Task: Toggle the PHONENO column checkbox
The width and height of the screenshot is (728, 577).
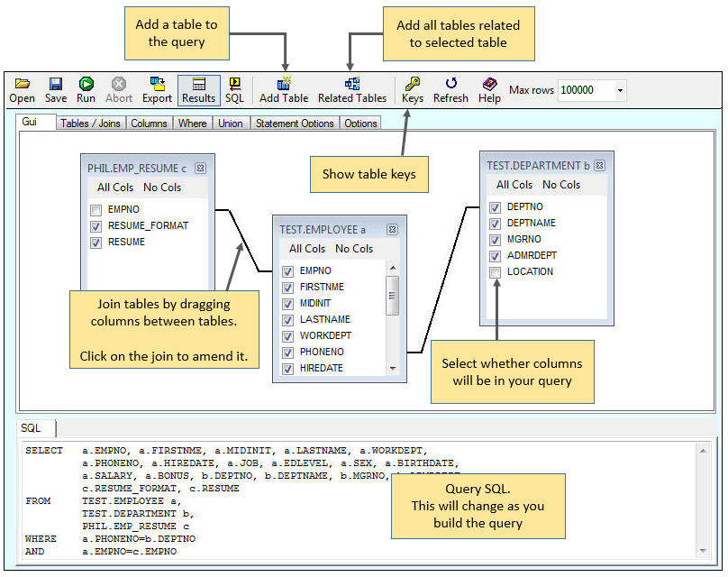Action: 287,353
